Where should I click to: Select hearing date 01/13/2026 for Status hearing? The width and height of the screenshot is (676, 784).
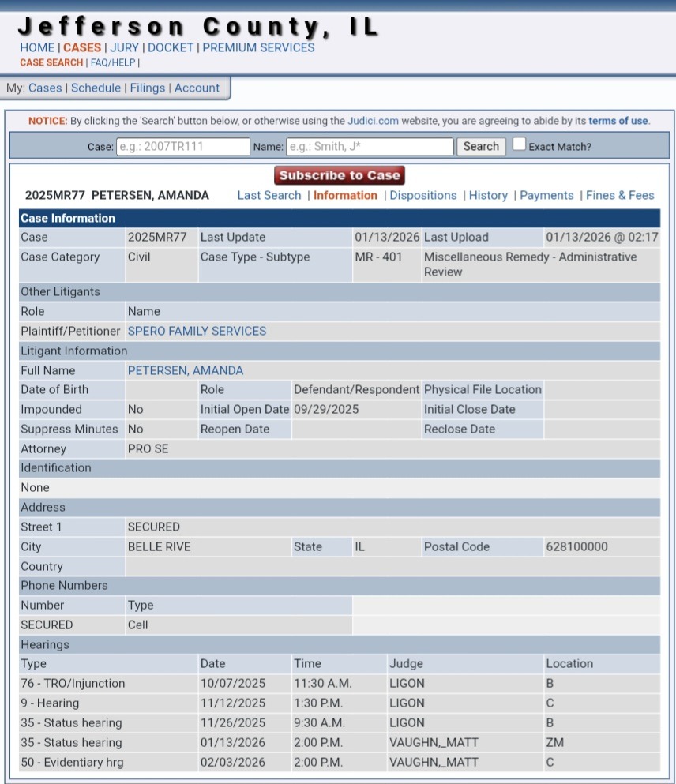[232, 742]
